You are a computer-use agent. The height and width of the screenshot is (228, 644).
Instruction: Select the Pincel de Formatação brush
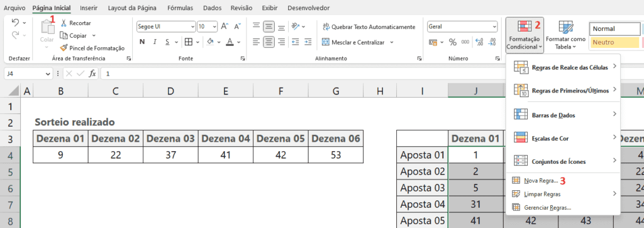[64, 48]
